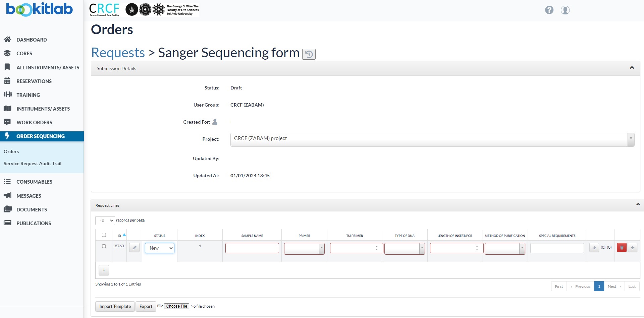The width and height of the screenshot is (644, 318).
Task: Go to the Orders section under Order Sequencing
Action: pyautogui.click(x=11, y=151)
